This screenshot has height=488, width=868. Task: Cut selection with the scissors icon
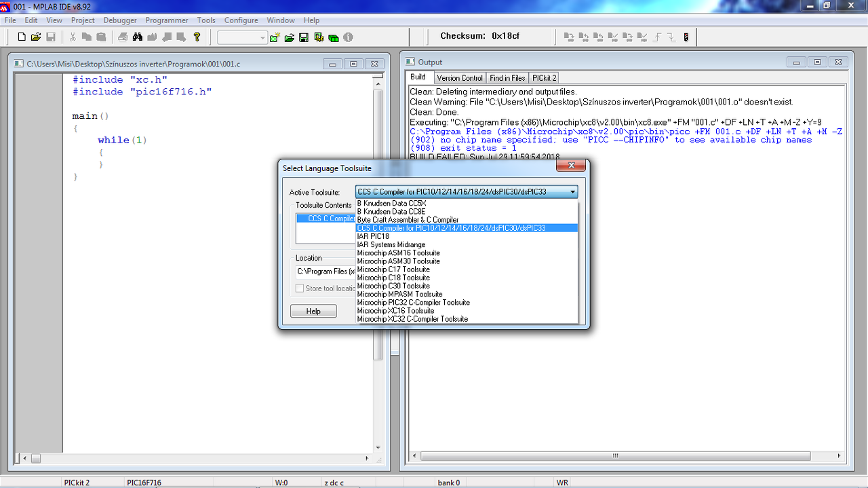click(x=73, y=37)
